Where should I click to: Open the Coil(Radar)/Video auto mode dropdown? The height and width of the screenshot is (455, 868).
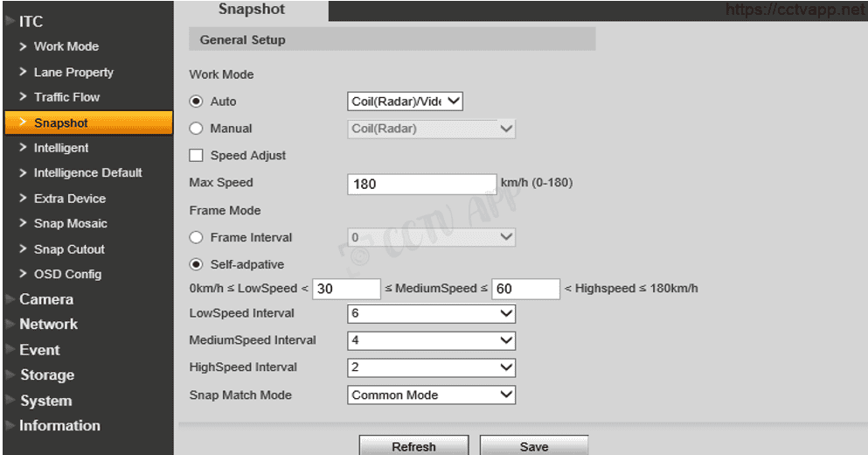(405, 101)
